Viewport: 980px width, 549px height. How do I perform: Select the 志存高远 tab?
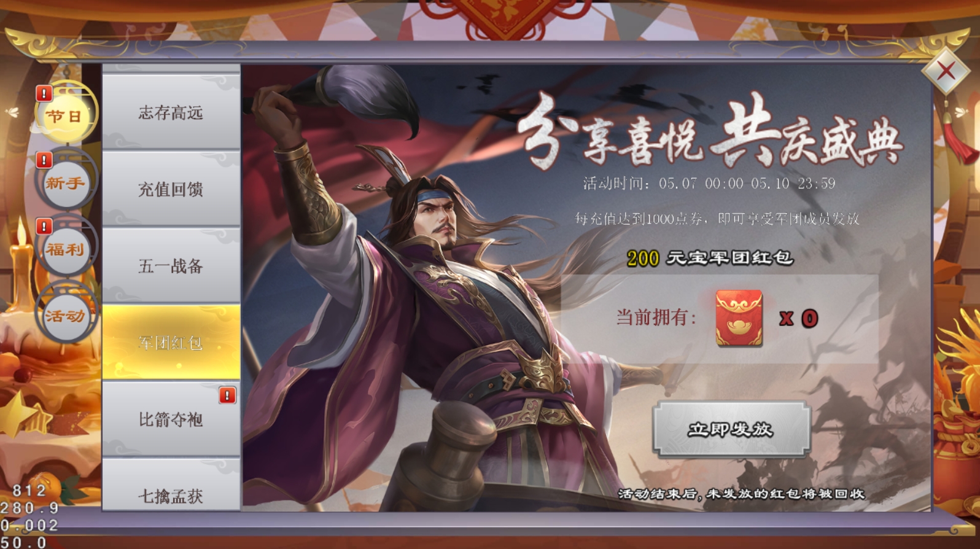tap(171, 112)
